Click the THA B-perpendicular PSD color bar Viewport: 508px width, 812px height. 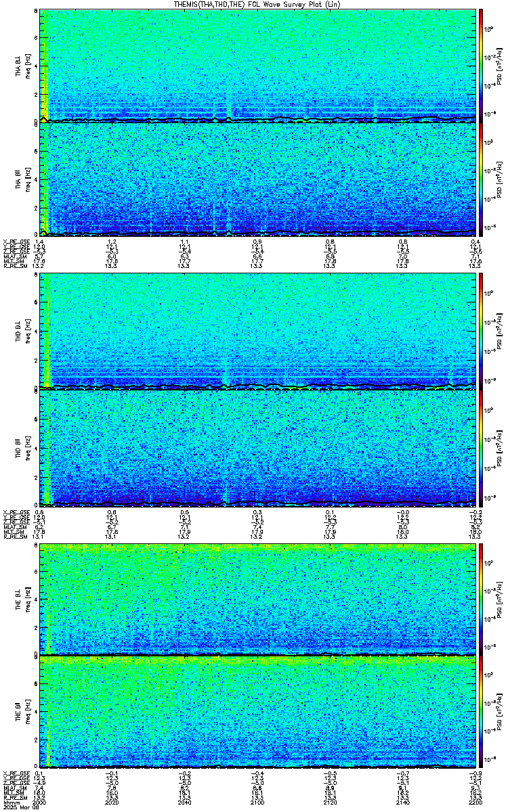[x=481, y=66]
